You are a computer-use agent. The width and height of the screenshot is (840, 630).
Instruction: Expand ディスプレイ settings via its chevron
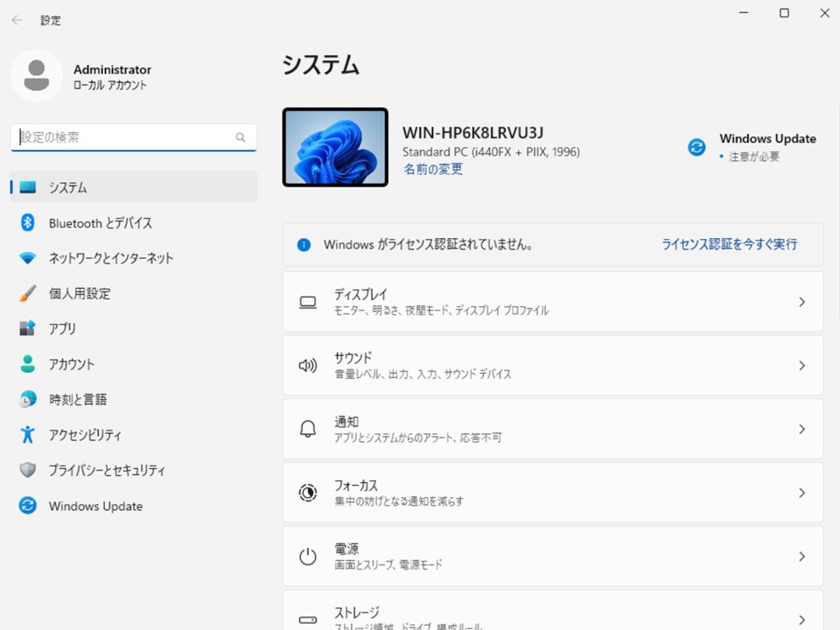(802, 302)
